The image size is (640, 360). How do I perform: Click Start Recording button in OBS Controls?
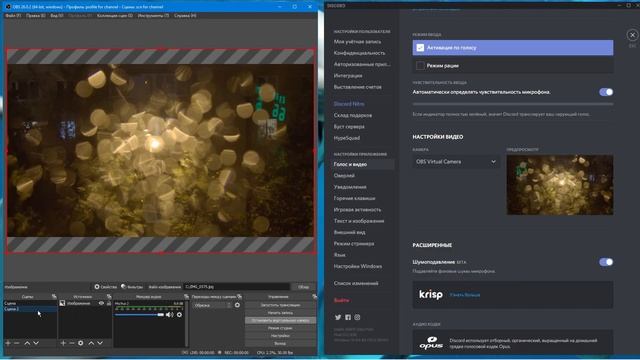(280, 313)
